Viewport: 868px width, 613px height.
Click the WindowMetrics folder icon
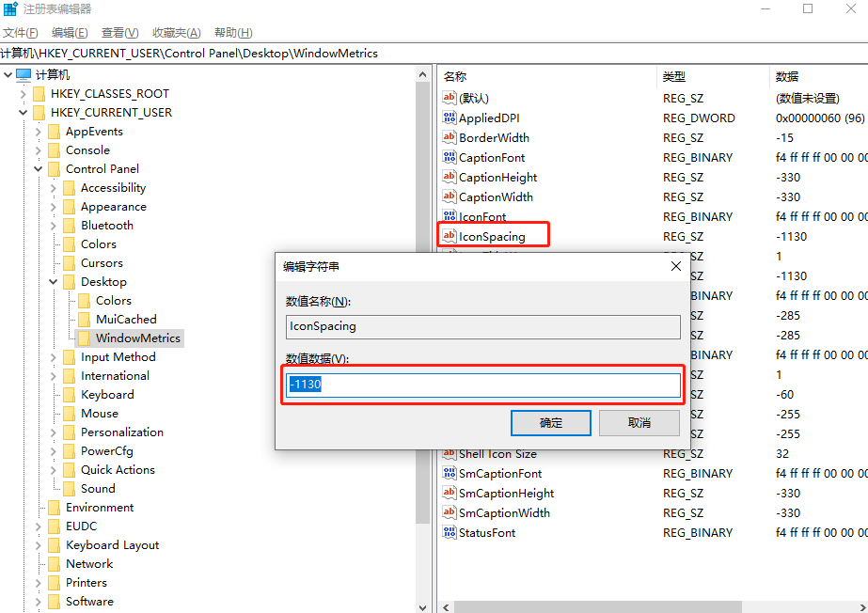(85, 338)
